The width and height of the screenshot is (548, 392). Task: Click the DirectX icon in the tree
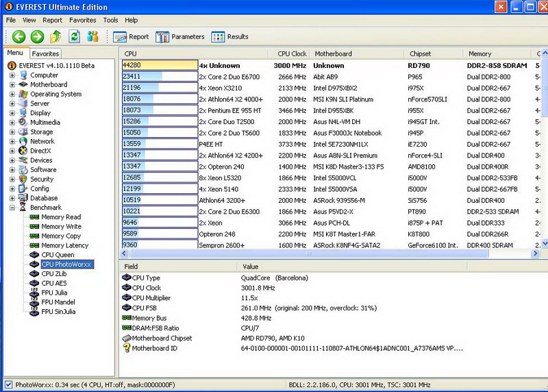click(23, 151)
